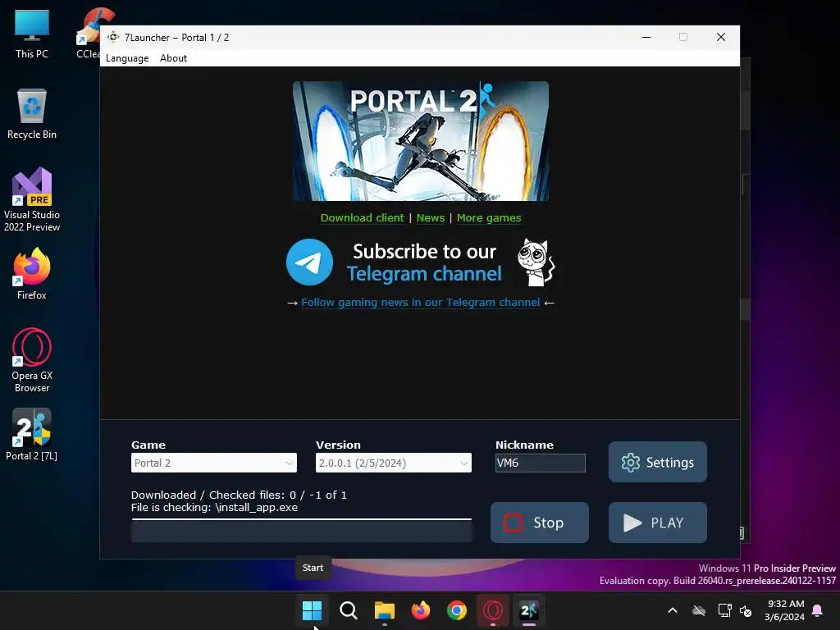The image size is (840, 630).
Task: Open Firefox from the taskbar
Action: (x=421, y=610)
